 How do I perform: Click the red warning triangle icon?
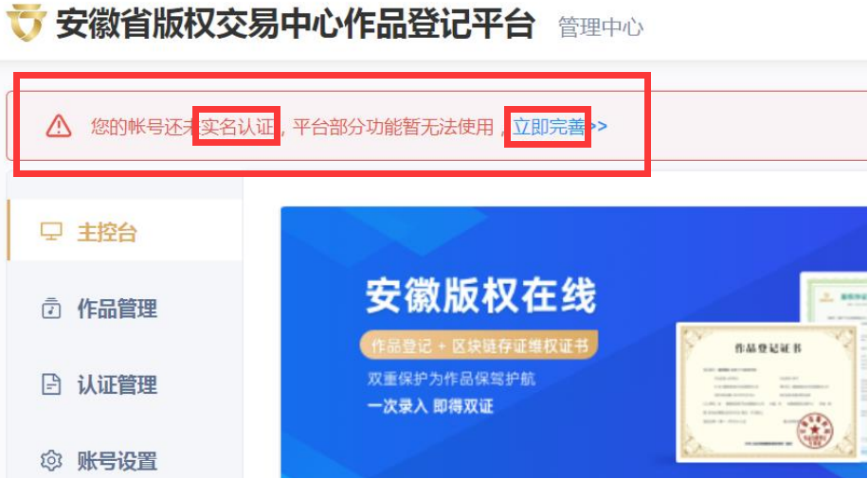pos(59,127)
